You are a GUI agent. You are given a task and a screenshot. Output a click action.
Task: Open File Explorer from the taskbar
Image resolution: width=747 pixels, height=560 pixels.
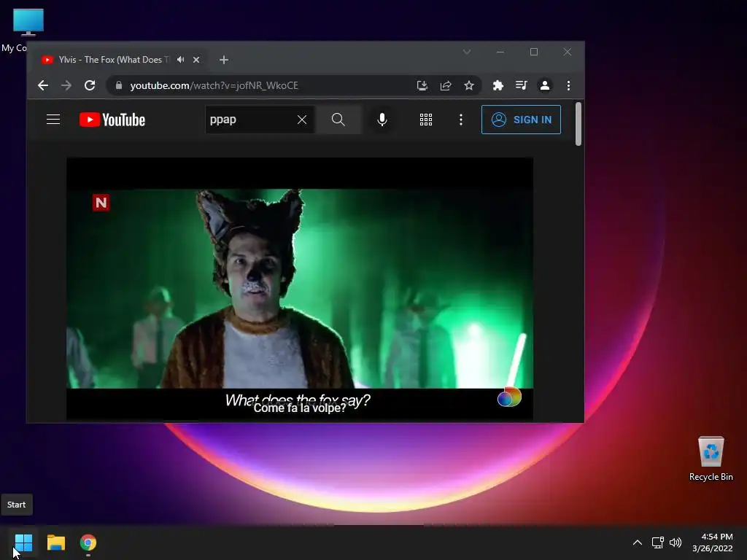pyautogui.click(x=55, y=542)
